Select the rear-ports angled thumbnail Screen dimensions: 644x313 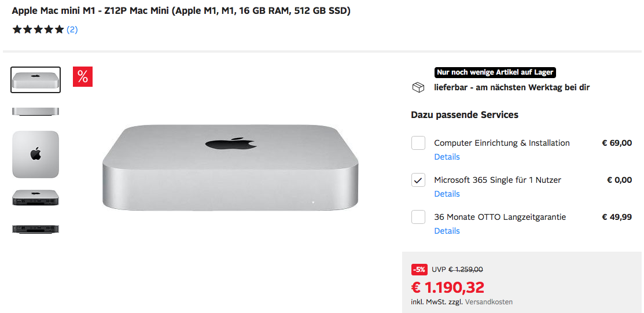(x=35, y=198)
